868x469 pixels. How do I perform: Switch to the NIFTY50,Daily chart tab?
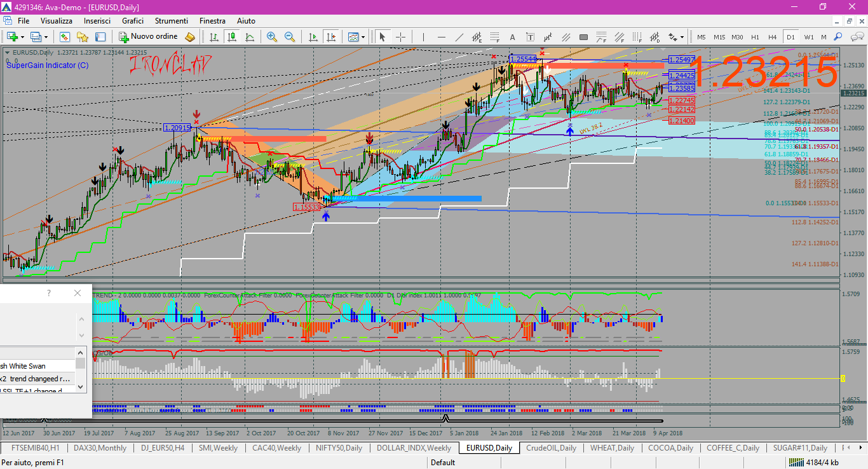339,448
